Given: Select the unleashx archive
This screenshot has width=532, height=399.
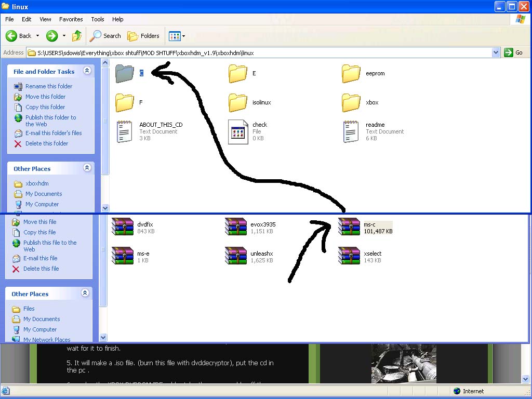Looking at the screenshot, I should coord(249,256).
